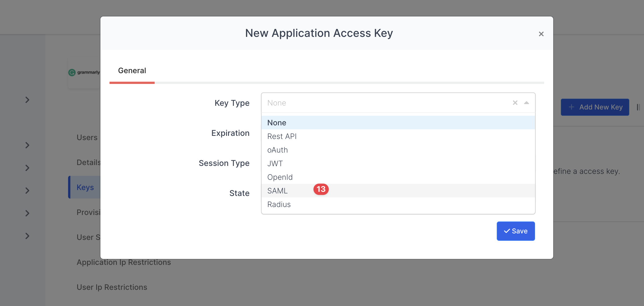Open the Keys sidebar item
This screenshot has width=644, height=306.
click(85, 187)
